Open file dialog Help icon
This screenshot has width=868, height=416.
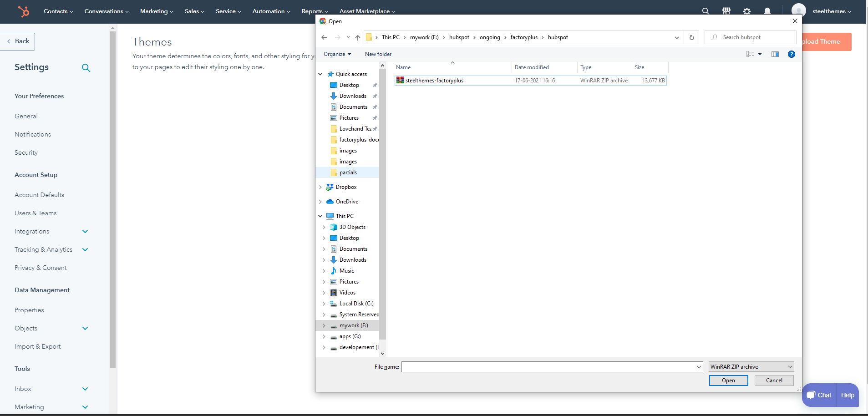pyautogui.click(x=791, y=54)
